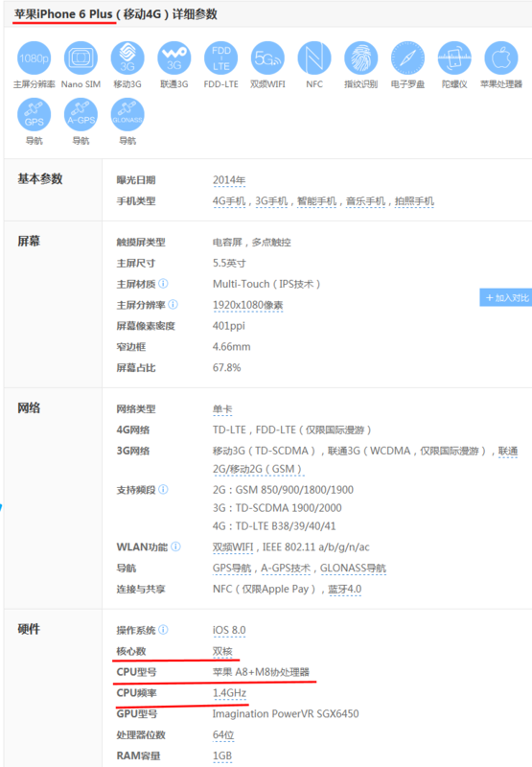532x767 pixels.
Task: Click the 指纹识别 fingerprint icon
Action: tap(360, 58)
